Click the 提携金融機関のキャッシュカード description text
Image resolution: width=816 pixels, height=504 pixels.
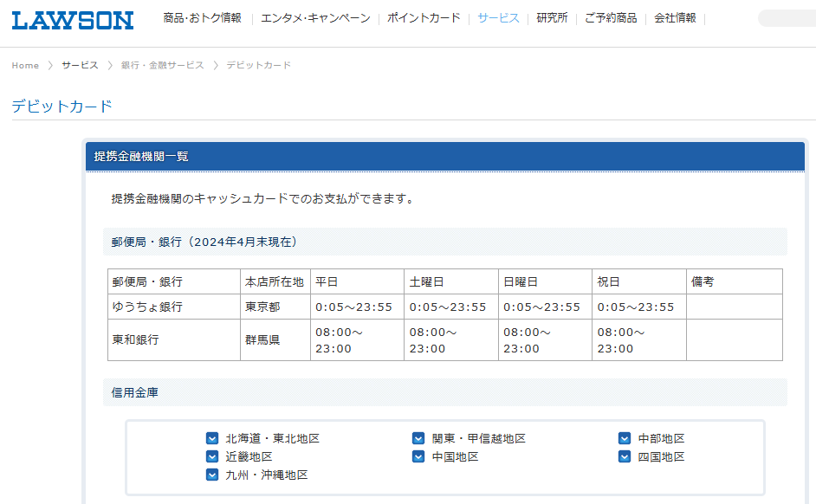pos(264,198)
